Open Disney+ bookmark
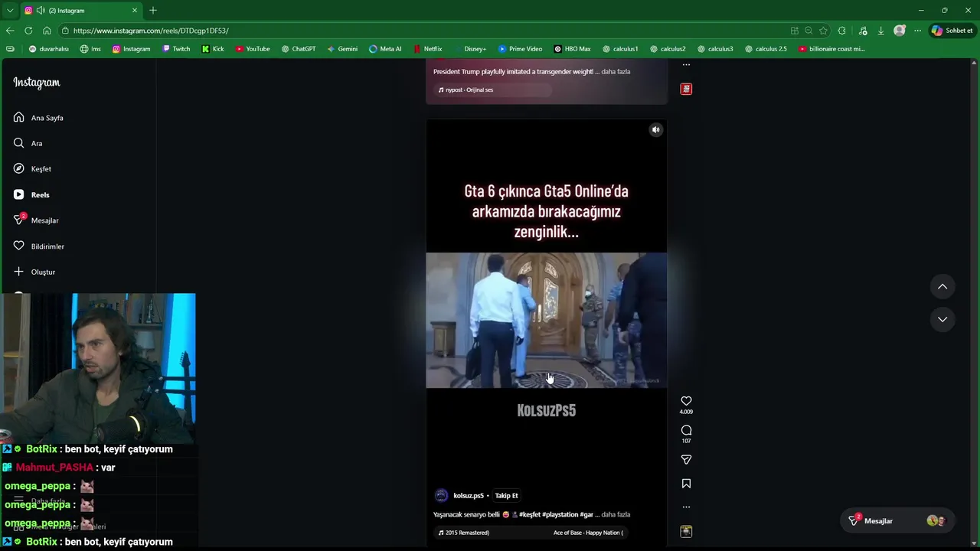Screen dimensions: 980x551 pyautogui.click(x=469, y=49)
